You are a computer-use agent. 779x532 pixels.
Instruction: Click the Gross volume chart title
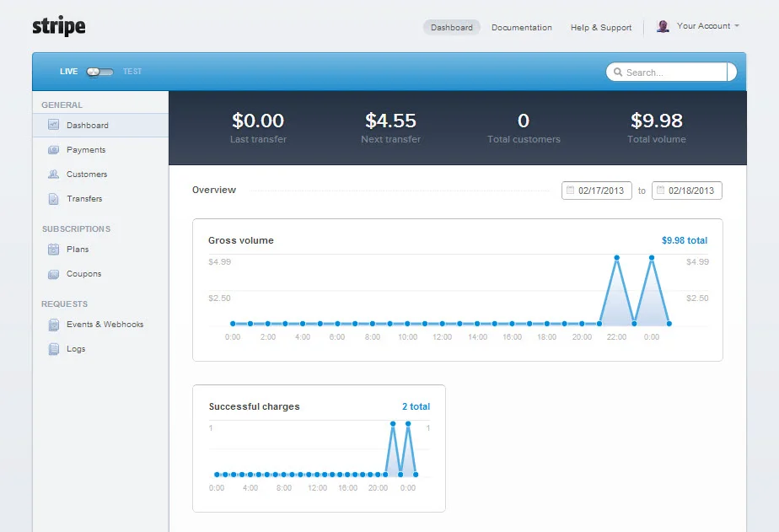click(241, 240)
